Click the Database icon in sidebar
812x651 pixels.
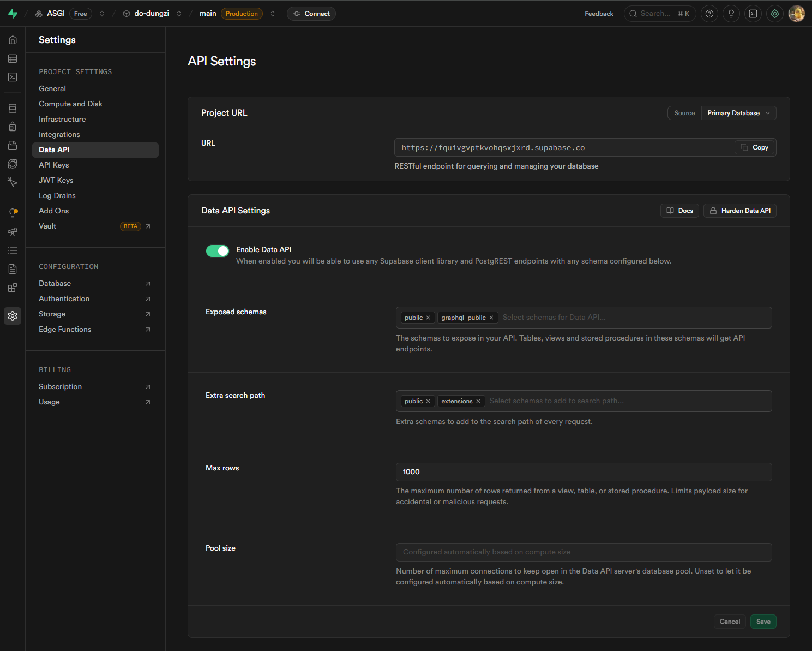[13, 109]
